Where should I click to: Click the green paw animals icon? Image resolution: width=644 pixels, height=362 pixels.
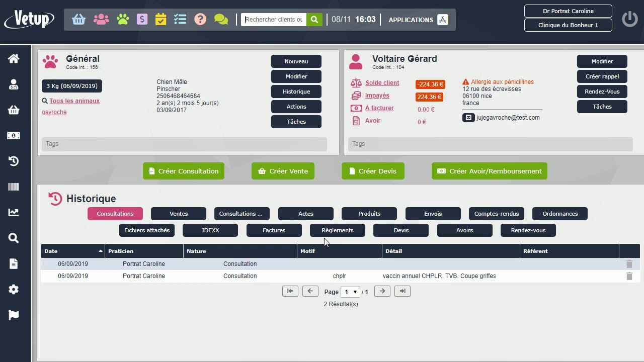(123, 20)
